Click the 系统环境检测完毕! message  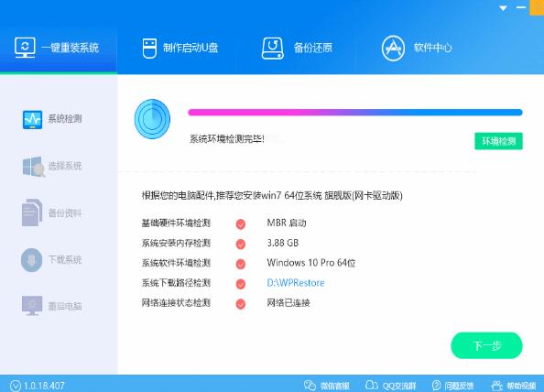coord(227,139)
